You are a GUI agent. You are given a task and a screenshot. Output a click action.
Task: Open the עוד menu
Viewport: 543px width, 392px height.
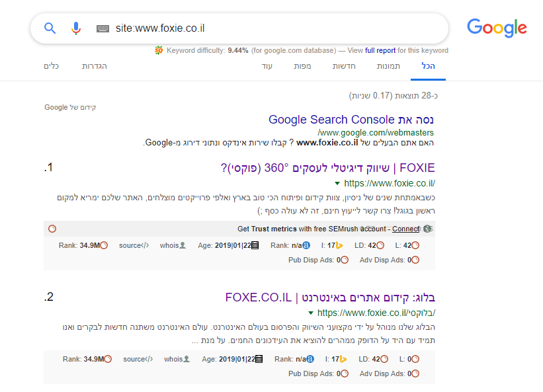tap(267, 66)
